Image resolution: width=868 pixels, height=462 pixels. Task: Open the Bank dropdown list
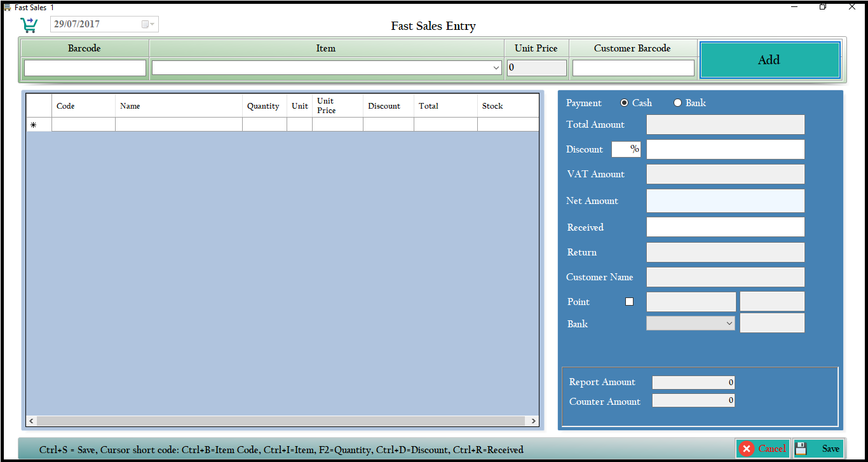click(729, 323)
